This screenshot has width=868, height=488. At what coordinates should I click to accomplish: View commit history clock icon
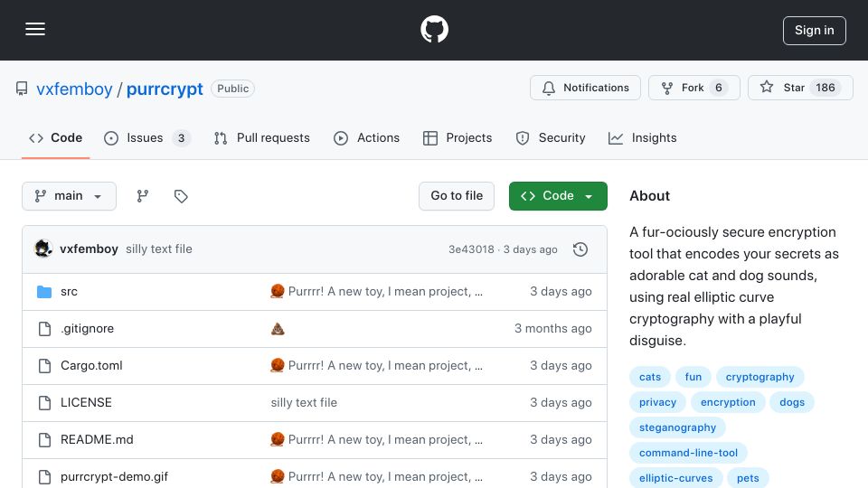[580, 249]
